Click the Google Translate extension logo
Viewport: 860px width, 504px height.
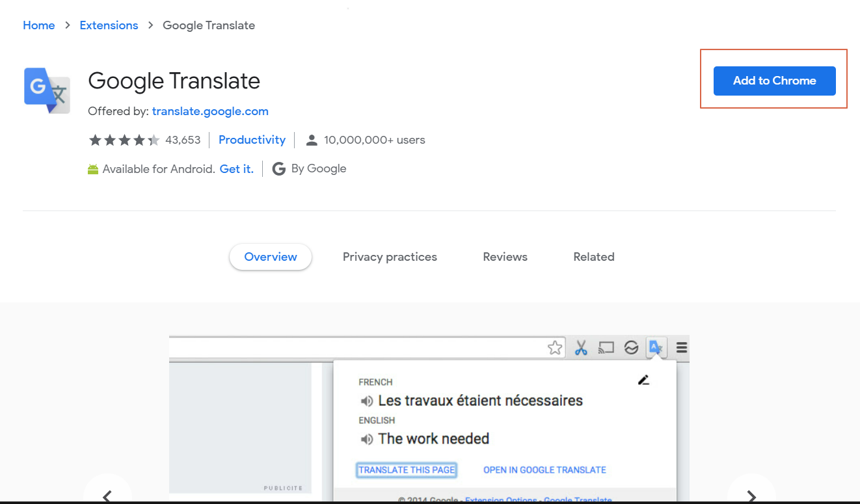point(47,90)
